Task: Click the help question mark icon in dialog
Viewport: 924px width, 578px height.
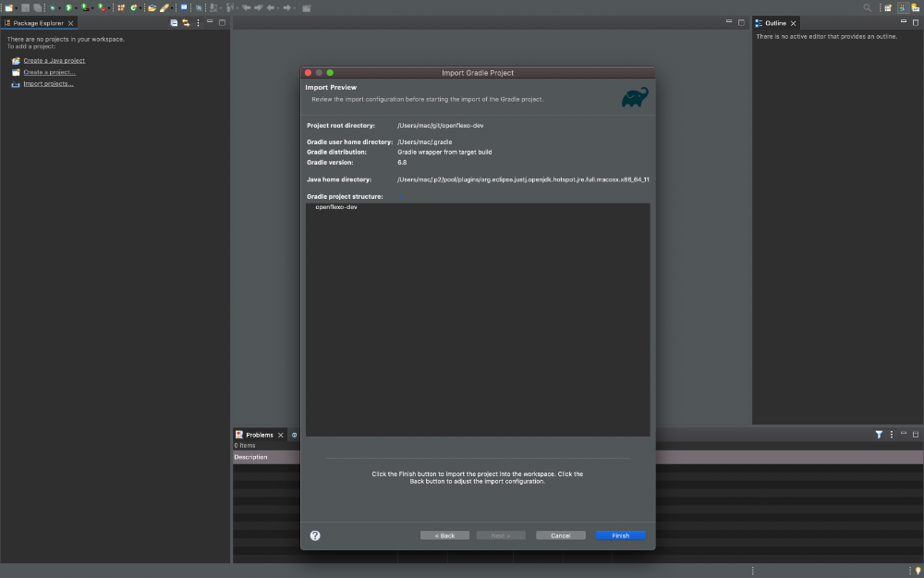Action: coord(315,535)
